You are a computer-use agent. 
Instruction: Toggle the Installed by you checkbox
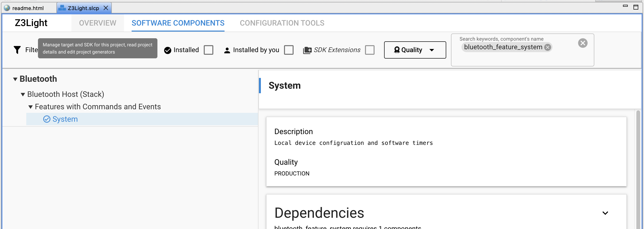[289, 50]
